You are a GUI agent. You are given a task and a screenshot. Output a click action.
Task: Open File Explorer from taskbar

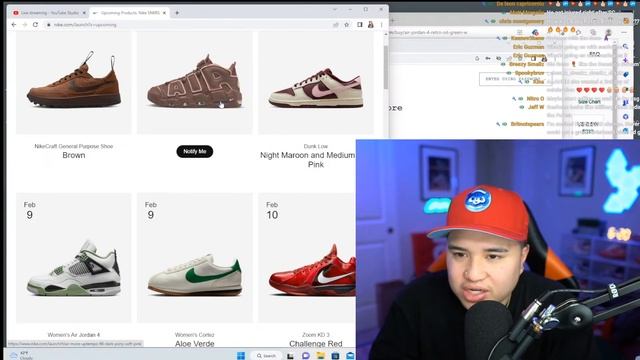(321, 356)
